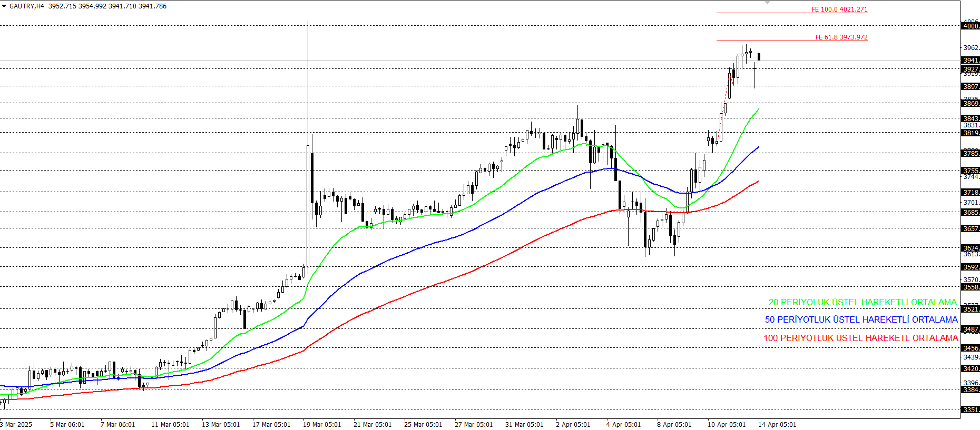Click the latest black candlestick on the chart
The image size is (980, 430).
coord(759,56)
